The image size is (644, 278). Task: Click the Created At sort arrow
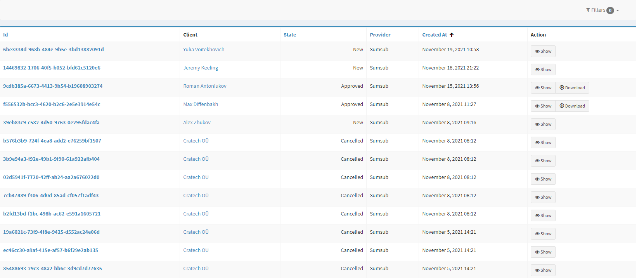[452, 35]
